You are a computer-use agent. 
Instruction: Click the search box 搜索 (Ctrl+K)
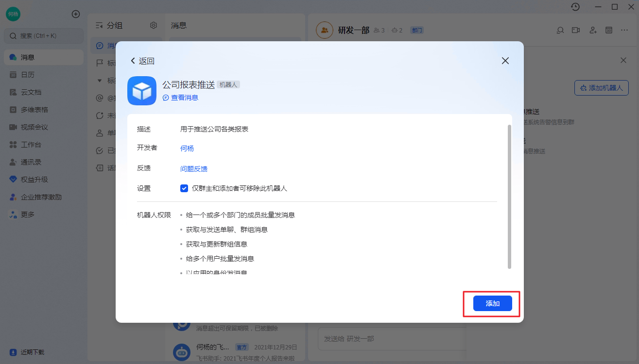[x=44, y=36]
